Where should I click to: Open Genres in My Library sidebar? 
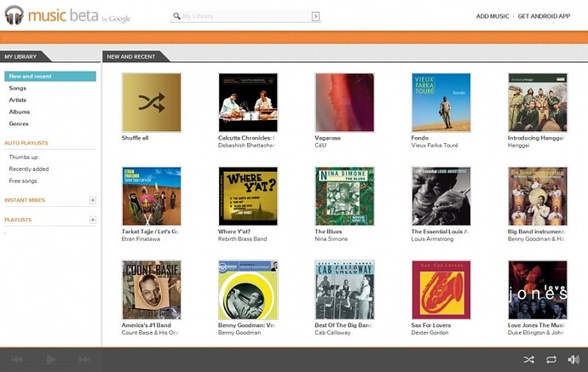coord(19,123)
